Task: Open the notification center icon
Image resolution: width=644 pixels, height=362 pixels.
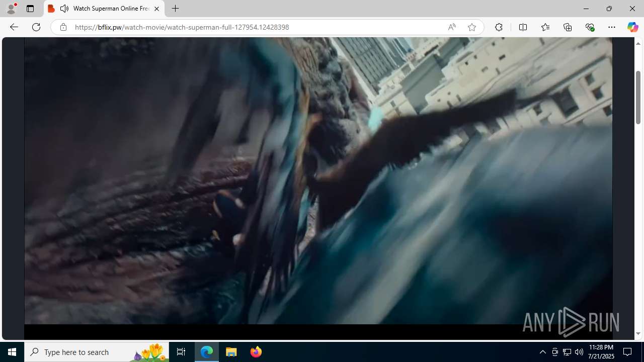Action: [628, 352]
